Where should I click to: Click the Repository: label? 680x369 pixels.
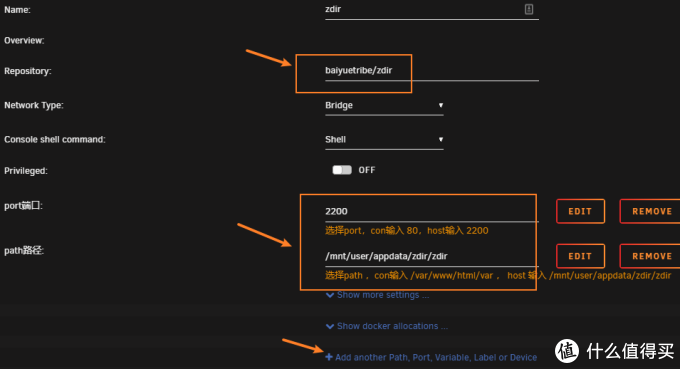tap(28, 71)
